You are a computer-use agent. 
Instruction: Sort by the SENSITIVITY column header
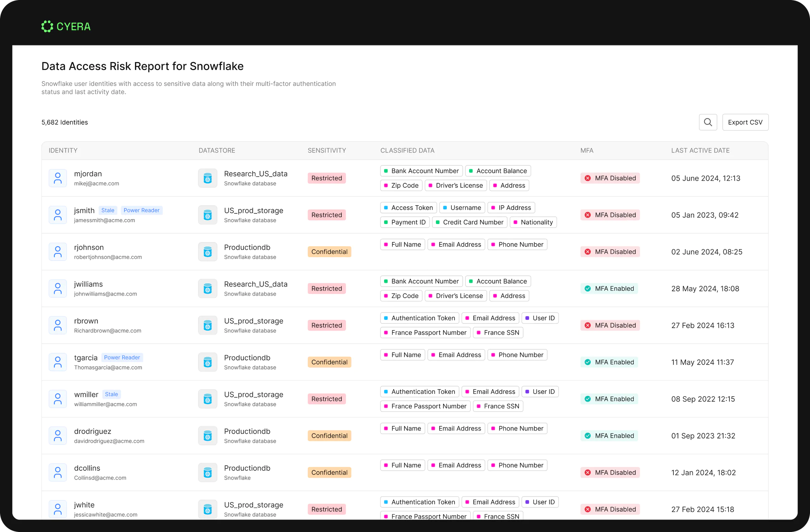(326, 150)
